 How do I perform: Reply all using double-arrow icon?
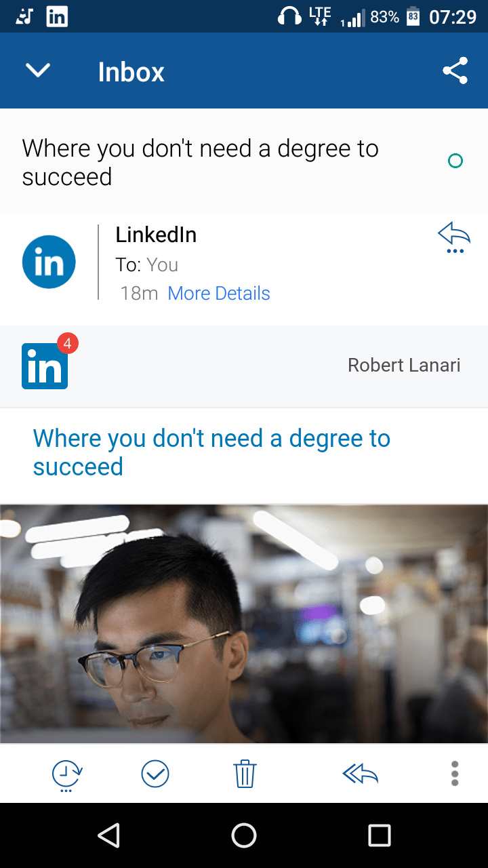[360, 774]
